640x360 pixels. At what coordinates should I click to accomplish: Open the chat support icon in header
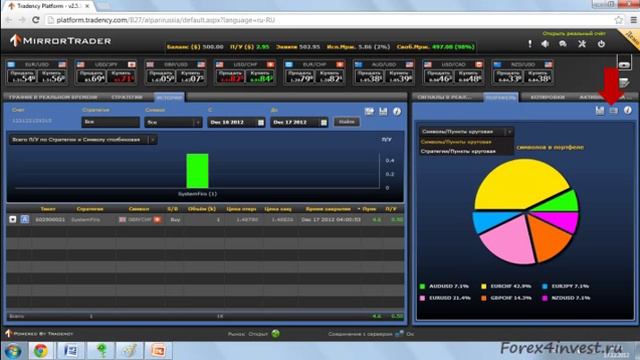pyautogui.click(x=563, y=44)
